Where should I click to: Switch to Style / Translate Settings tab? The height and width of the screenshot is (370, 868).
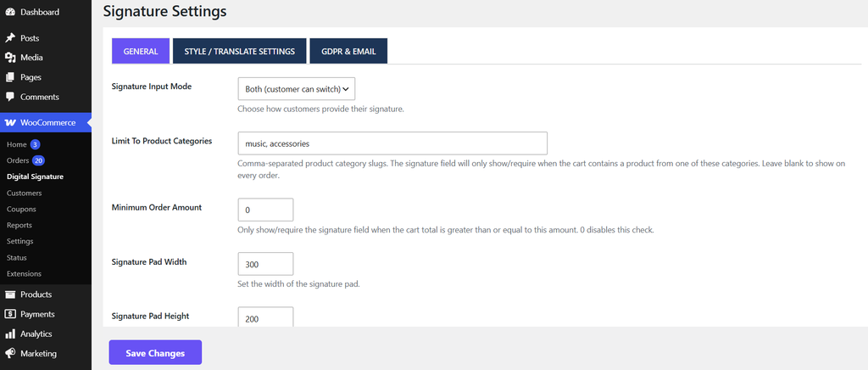click(x=240, y=51)
